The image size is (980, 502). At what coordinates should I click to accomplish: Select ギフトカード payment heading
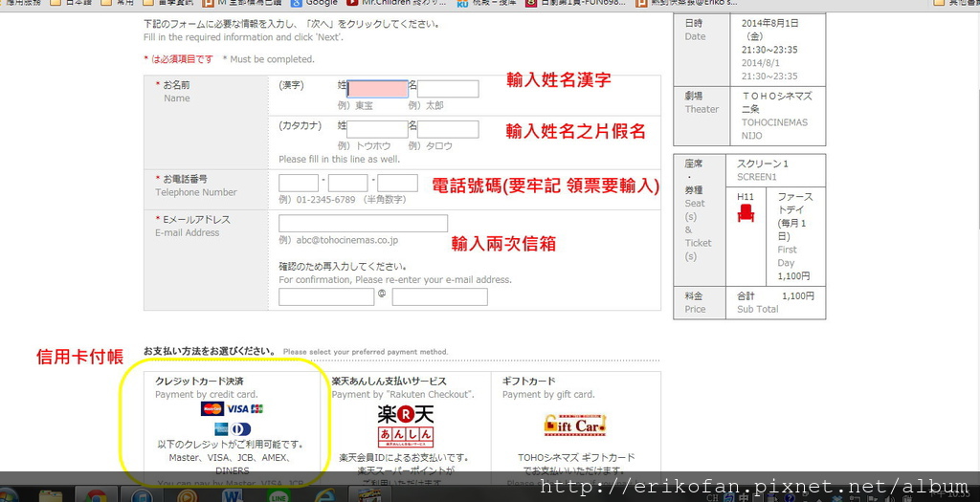[528, 381]
